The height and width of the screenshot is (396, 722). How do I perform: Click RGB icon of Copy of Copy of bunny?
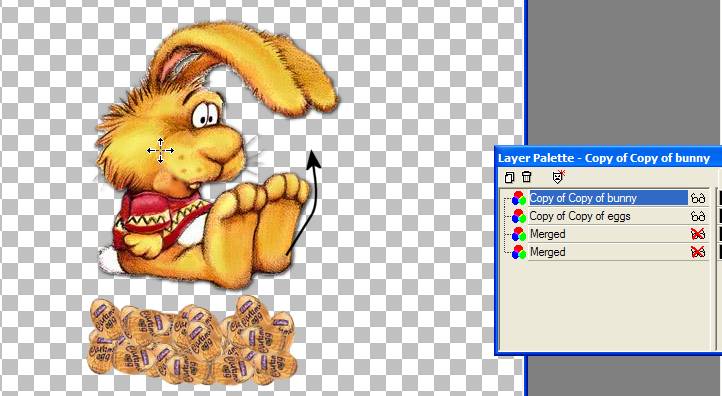click(x=518, y=198)
